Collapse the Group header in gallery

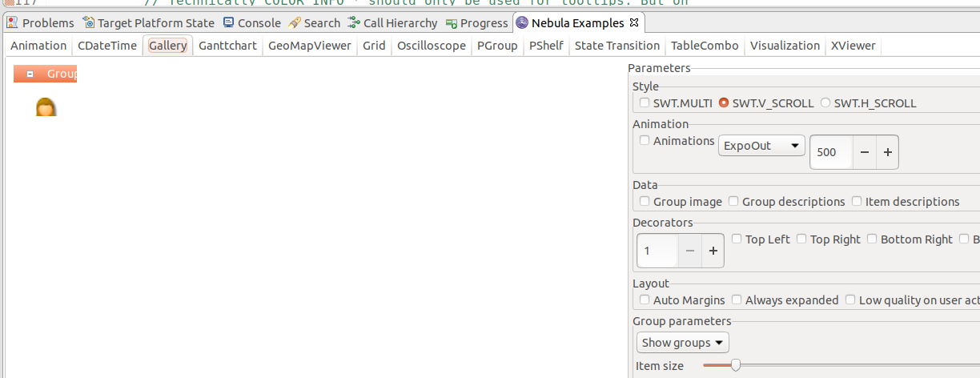(30, 74)
